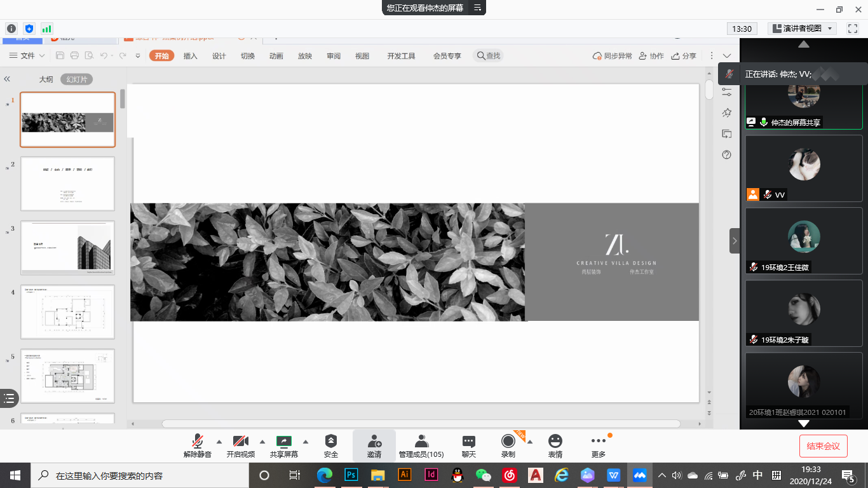868x488 pixels.
Task: Click the End Meeting button
Action: (x=823, y=446)
